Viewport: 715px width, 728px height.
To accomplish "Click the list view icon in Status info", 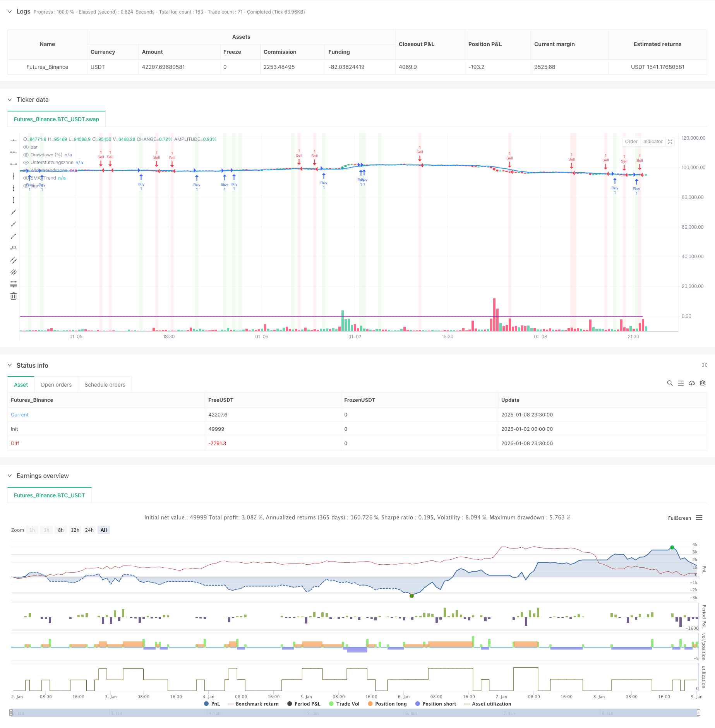I will tap(681, 383).
